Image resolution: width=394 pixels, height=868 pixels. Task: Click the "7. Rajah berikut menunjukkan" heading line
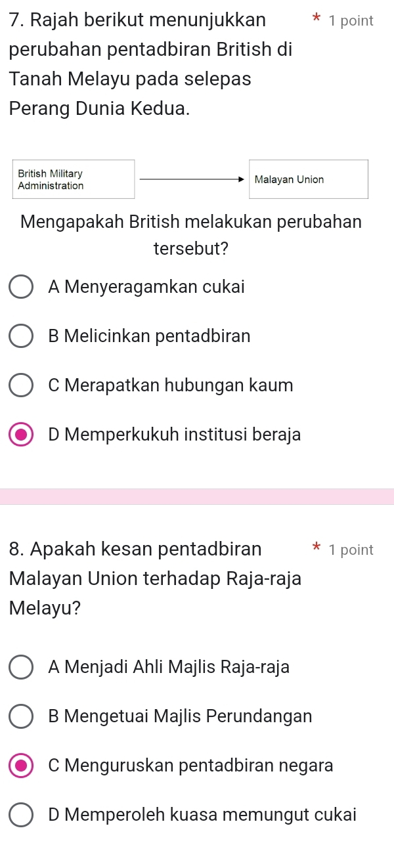pos(138,20)
